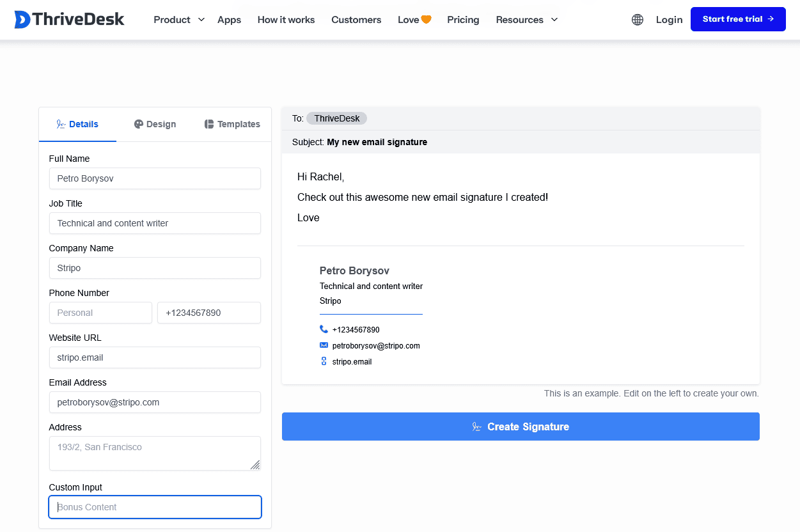This screenshot has height=532, width=800.
Task: Click the Full Name input field
Action: [155, 178]
